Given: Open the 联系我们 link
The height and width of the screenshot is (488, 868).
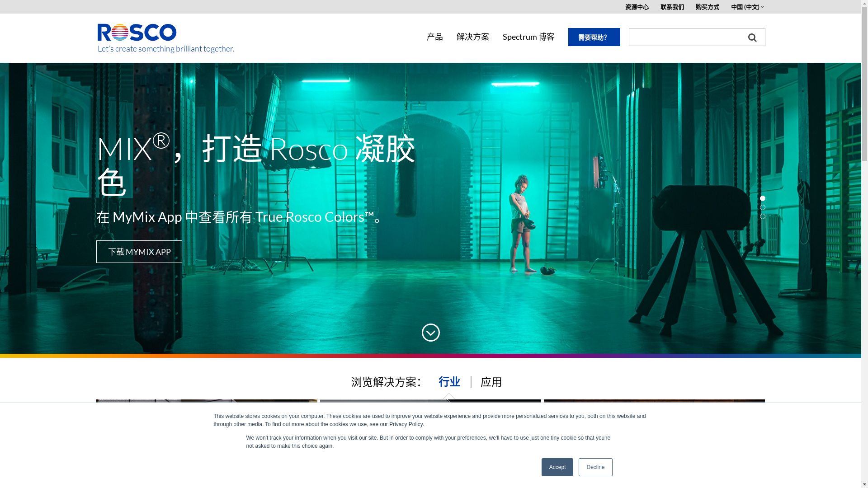Looking at the screenshot, I should 672,7.
